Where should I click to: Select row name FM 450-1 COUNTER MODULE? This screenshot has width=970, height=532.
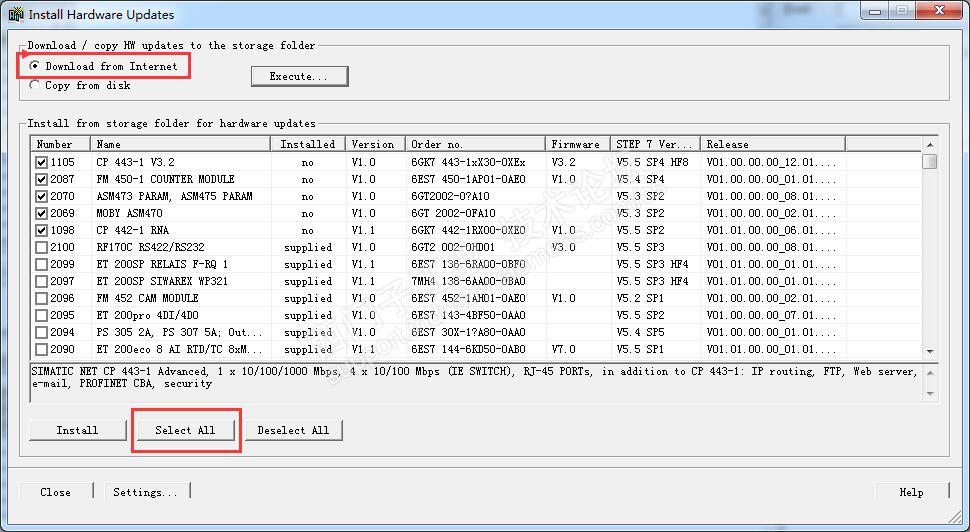(165, 179)
